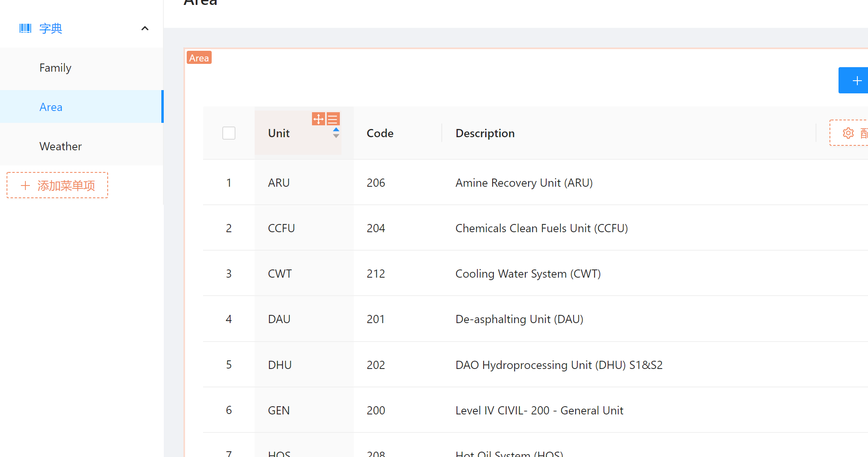Click the 添加菜单项 button
This screenshot has width=868, height=457.
coord(57,186)
